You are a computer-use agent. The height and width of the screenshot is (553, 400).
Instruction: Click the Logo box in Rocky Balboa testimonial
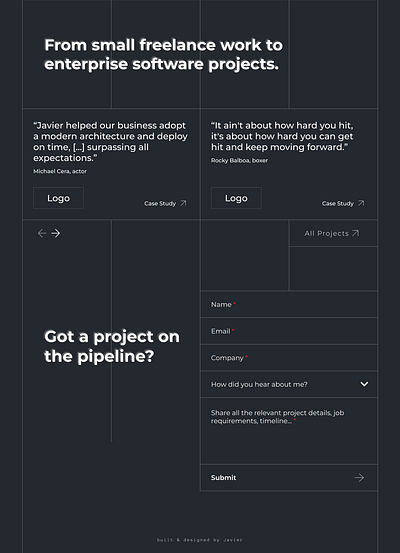pos(236,198)
